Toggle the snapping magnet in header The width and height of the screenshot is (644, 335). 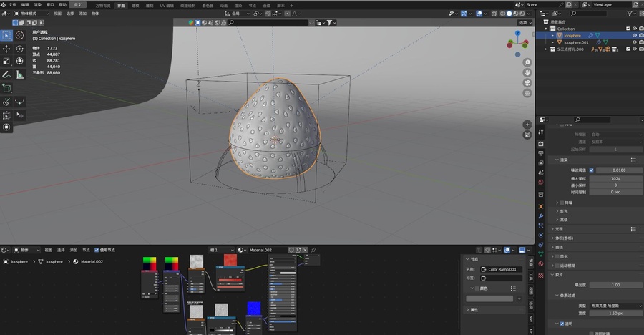coord(268,14)
